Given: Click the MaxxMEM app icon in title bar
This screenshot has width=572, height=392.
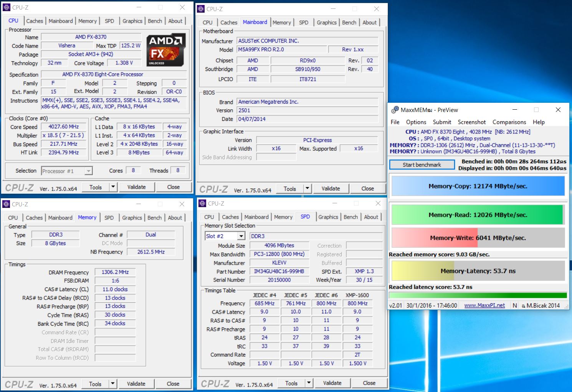Looking at the screenshot, I should [395, 110].
